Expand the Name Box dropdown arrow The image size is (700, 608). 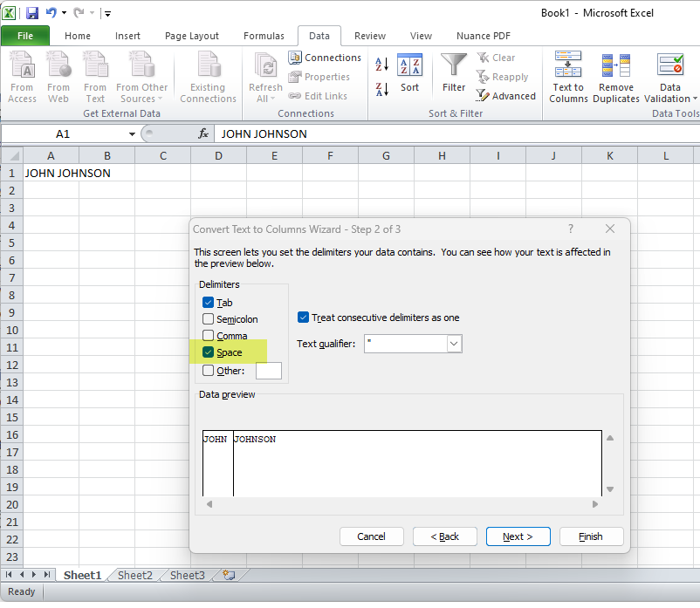pyautogui.click(x=132, y=134)
